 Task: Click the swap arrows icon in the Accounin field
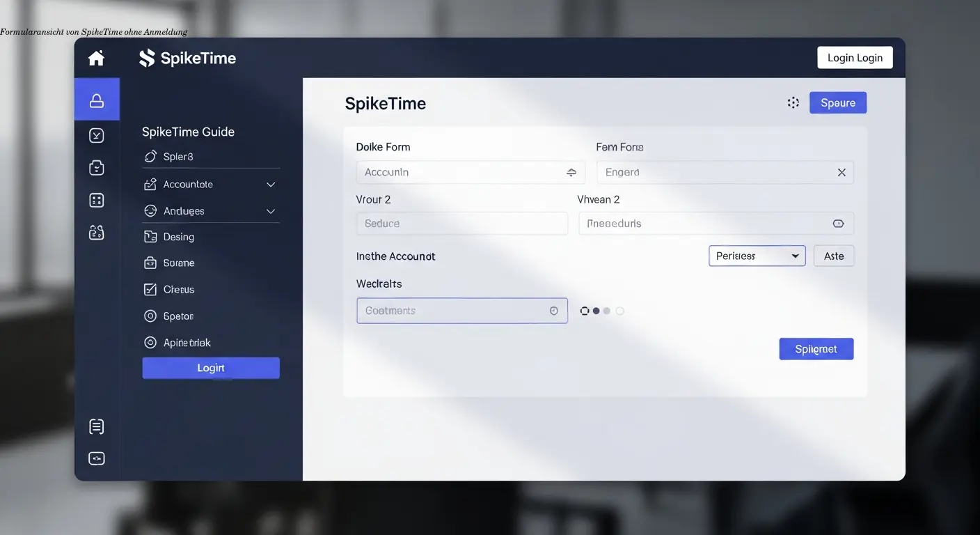(571, 172)
